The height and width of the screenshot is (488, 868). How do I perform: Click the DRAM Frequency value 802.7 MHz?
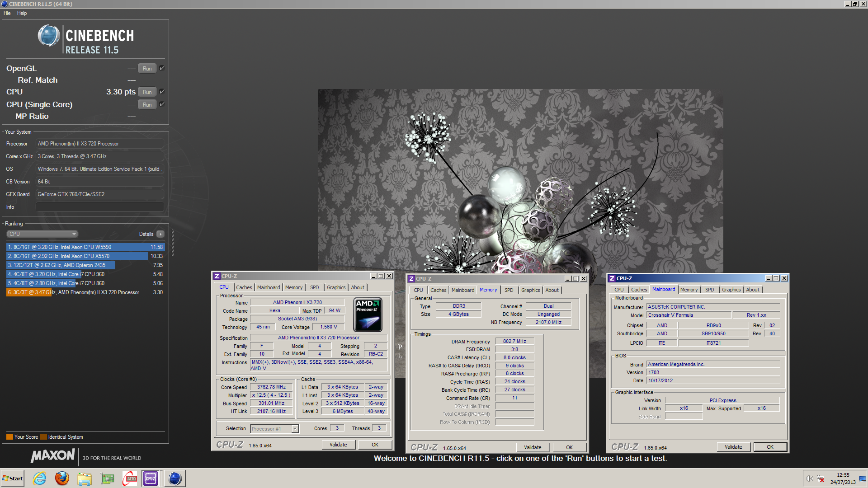click(514, 342)
